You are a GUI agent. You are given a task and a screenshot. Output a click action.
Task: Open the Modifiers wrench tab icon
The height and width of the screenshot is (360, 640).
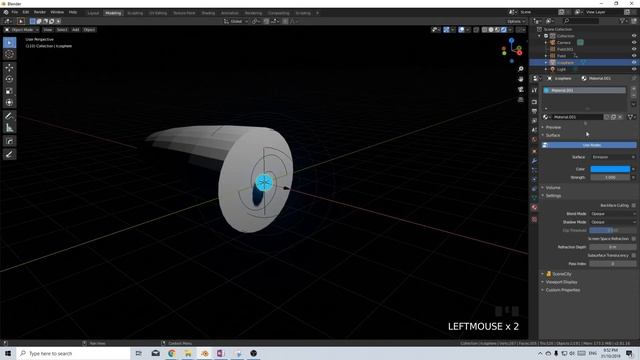(534, 161)
